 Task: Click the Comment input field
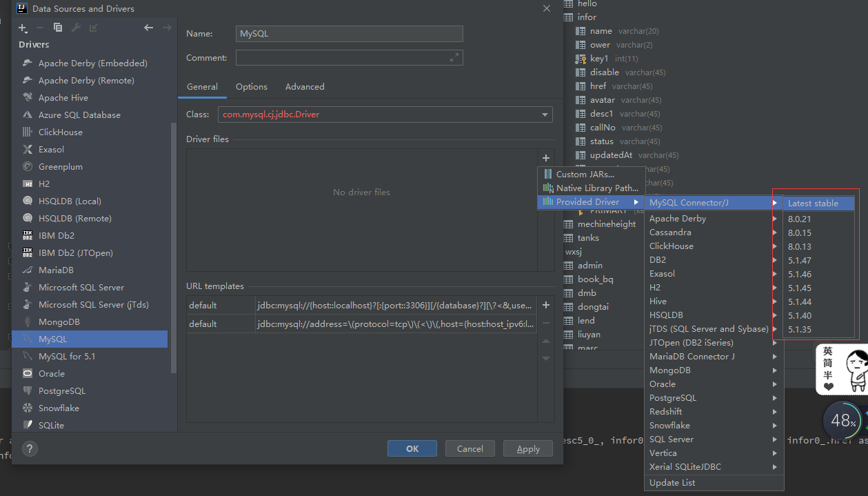[x=350, y=58]
